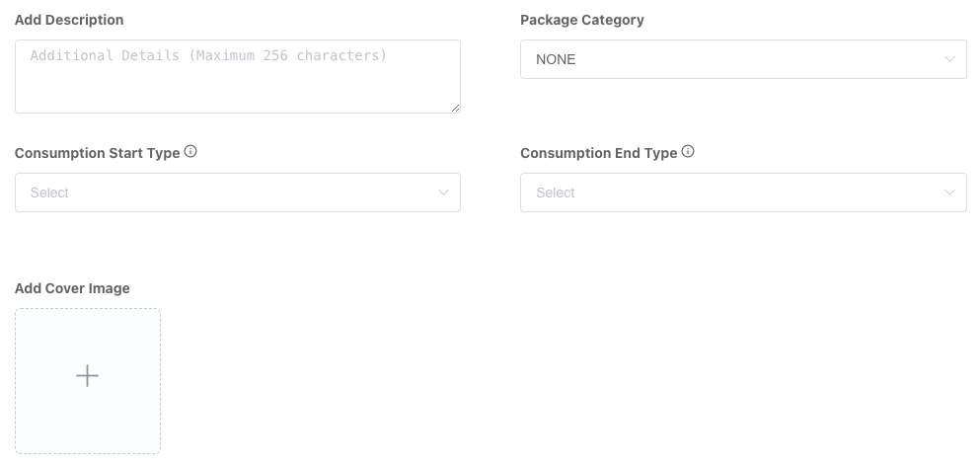Image resolution: width=980 pixels, height=465 pixels.
Task: Click the Additional Details placeholder text
Action: coord(208,56)
